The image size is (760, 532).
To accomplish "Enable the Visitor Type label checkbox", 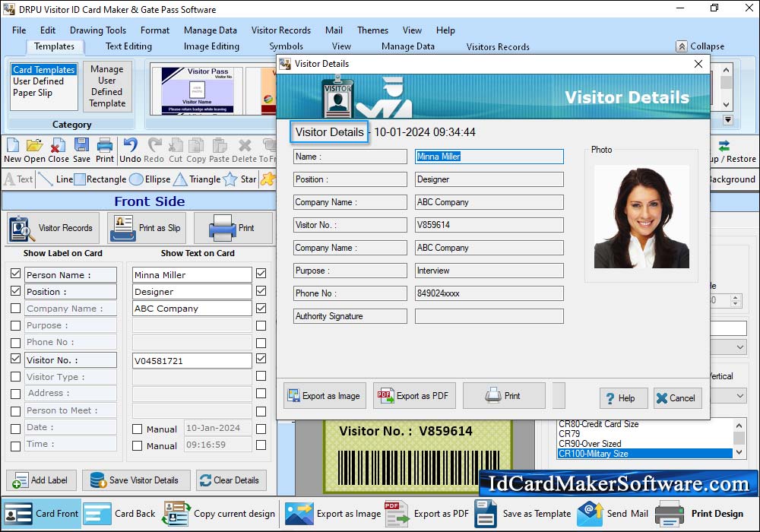I will pyautogui.click(x=15, y=376).
